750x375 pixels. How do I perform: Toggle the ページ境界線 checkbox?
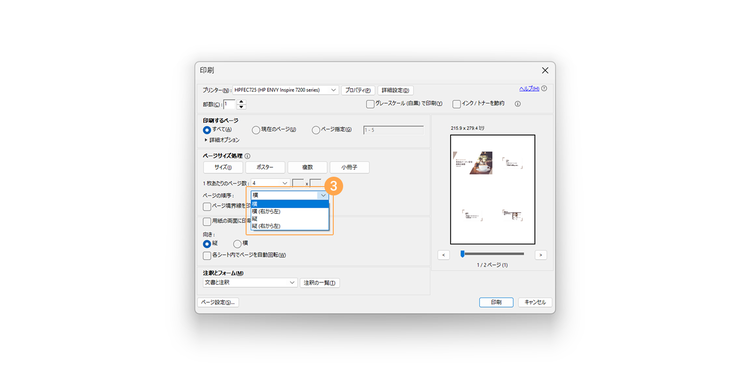[207, 206]
